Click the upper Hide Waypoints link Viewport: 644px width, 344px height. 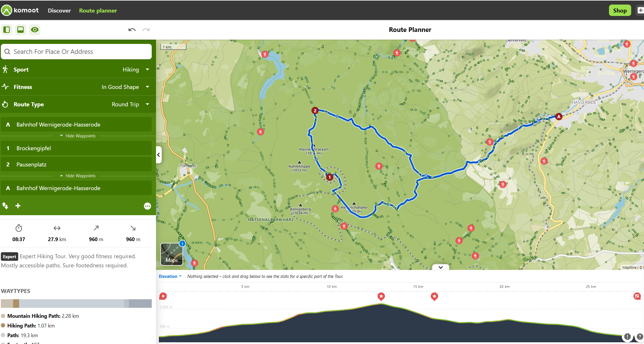coord(78,136)
